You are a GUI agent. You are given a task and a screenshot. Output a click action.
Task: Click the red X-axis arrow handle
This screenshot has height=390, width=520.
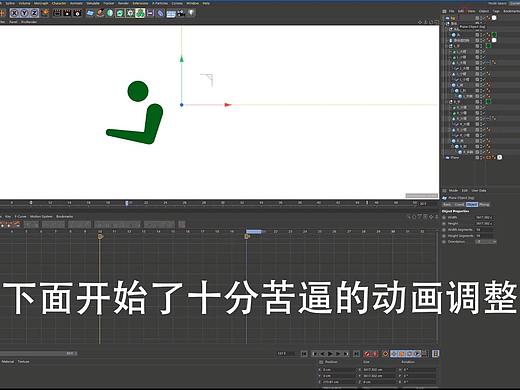point(228,105)
